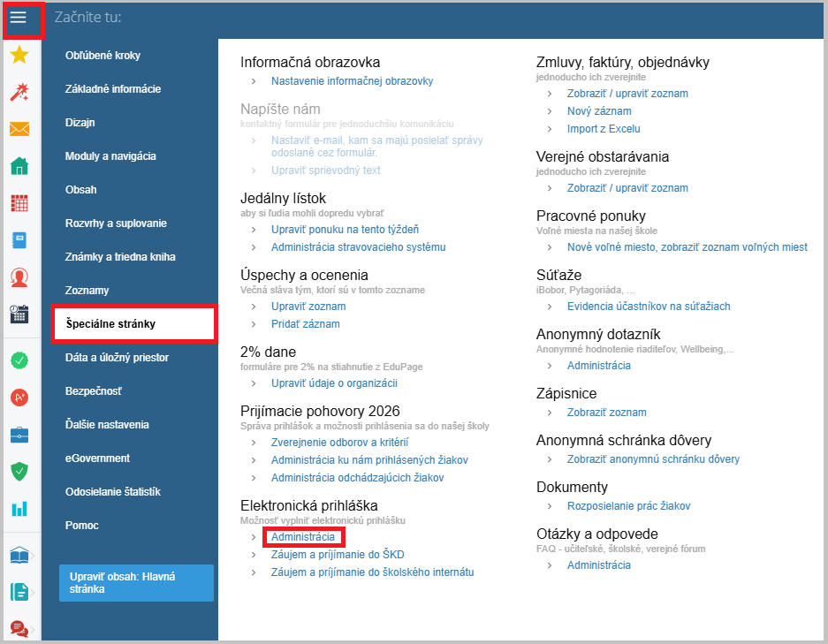
Task: Open the red timetable grid icon
Action: (x=19, y=202)
